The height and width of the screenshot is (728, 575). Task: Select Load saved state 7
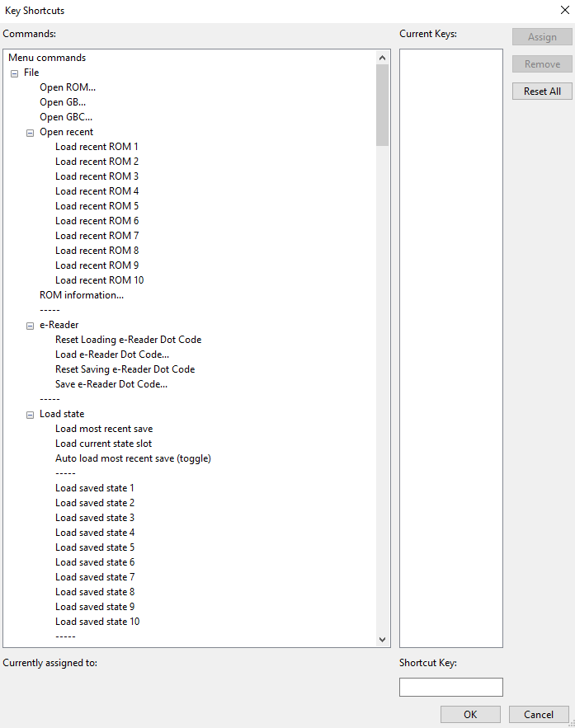click(x=95, y=578)
